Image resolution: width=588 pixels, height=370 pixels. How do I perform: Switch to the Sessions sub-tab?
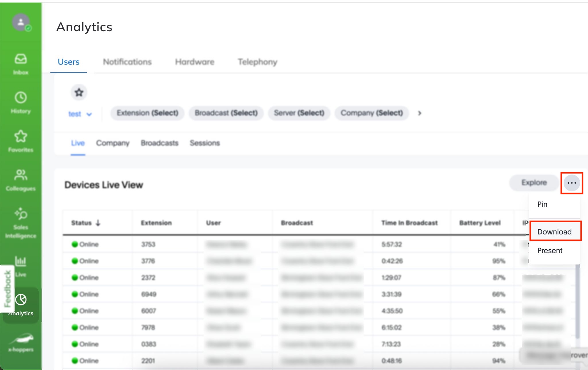point(205,143)
